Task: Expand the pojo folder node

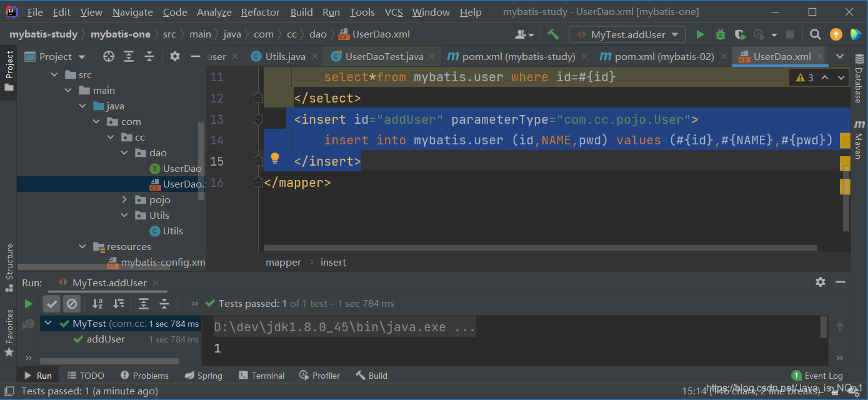Action: coord(125,200)
